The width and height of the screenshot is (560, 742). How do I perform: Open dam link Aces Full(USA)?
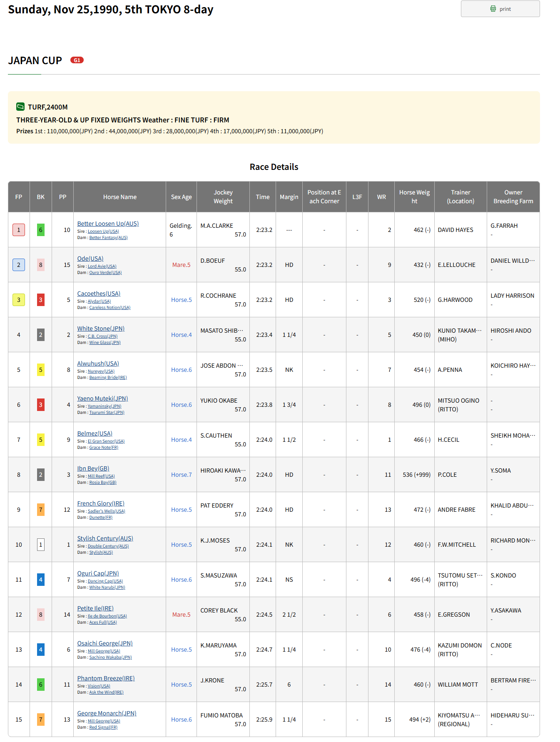pos(103,622)
